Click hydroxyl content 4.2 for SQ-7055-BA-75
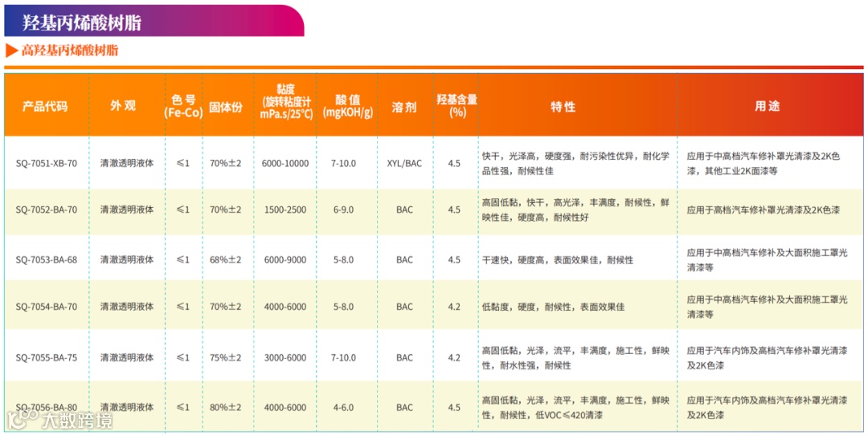The width and height of the screenshot is (868, 436). [x=454, y=358]
